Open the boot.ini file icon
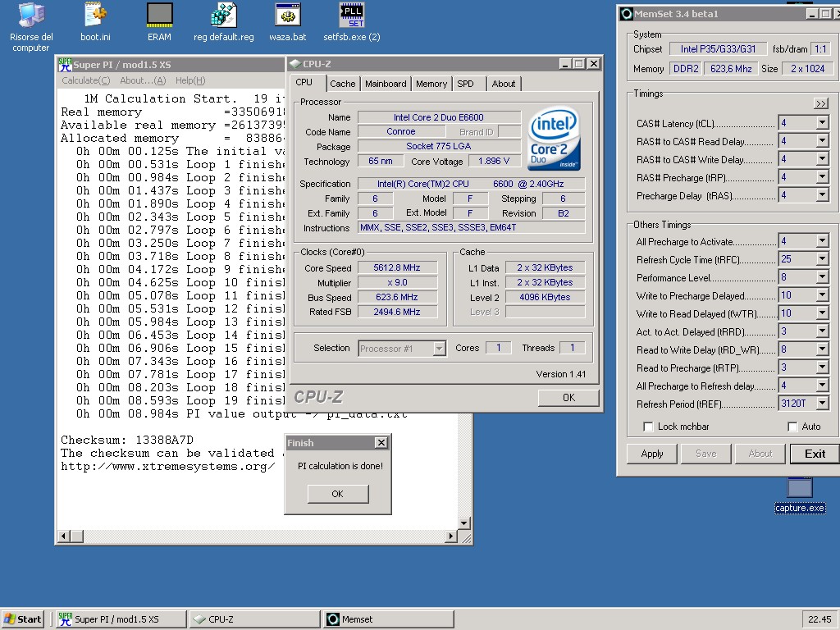This screenshot has height=630, width=840. 95,22
